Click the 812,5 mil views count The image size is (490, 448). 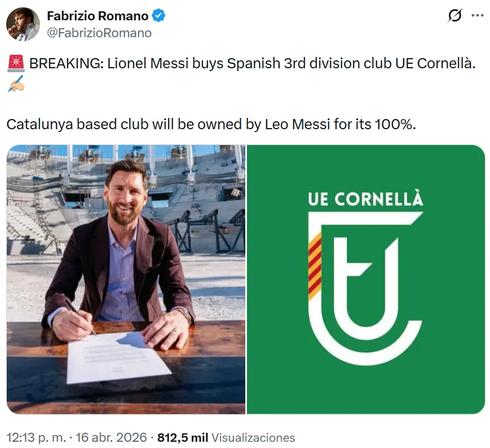click(x=183, y=437)
